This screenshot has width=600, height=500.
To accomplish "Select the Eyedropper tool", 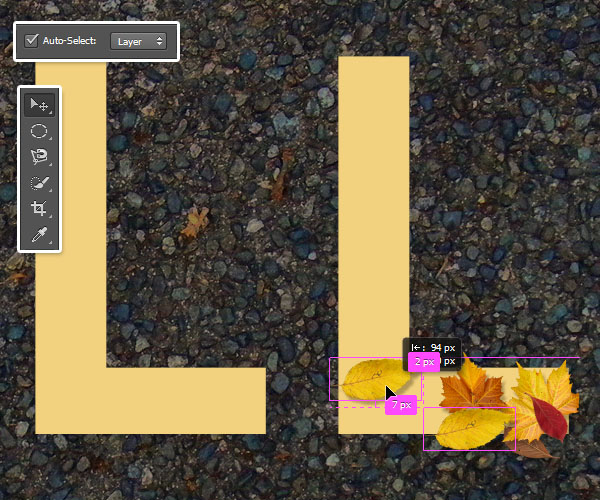I will [39, 234].
